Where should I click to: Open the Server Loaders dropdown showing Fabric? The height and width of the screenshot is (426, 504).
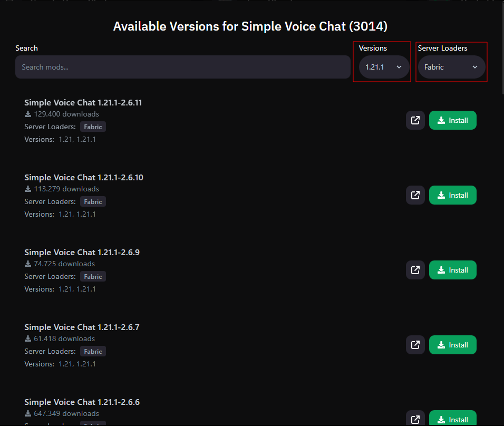coord(451,67)
